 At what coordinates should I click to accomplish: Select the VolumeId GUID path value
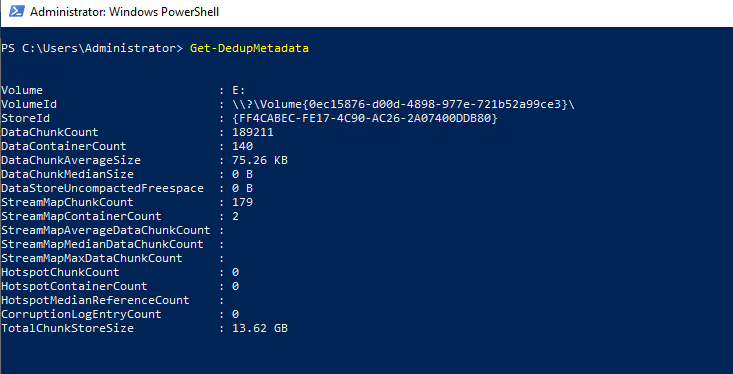(x=403, y=104)
